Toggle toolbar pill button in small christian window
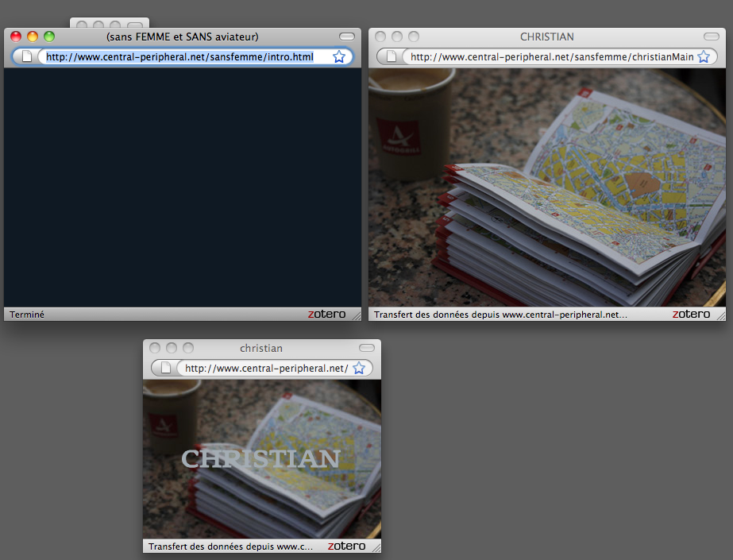The width and height of the screenshot is (733, 560). pos(367,348)
